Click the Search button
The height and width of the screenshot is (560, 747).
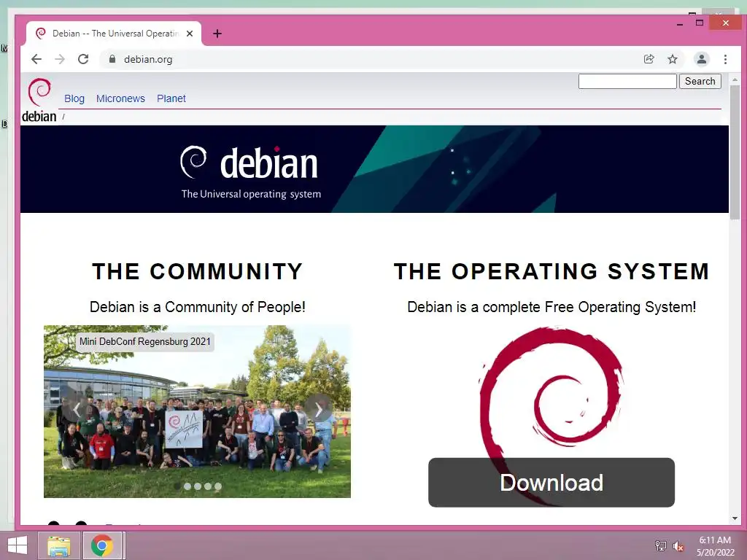(x=700, y=82)
